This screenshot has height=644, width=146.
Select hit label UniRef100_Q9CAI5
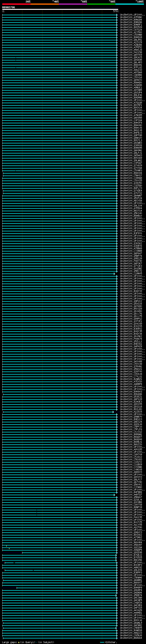(131, 58)
